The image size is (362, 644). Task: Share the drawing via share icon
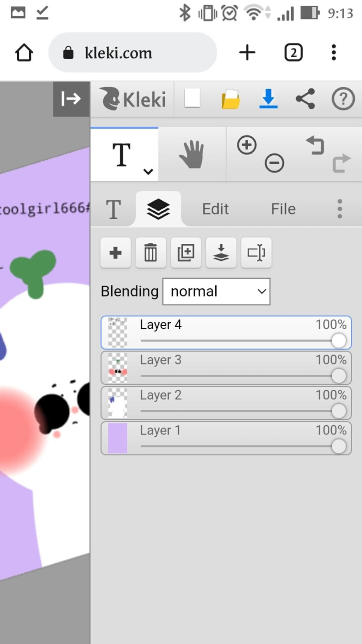click(305, 98)
